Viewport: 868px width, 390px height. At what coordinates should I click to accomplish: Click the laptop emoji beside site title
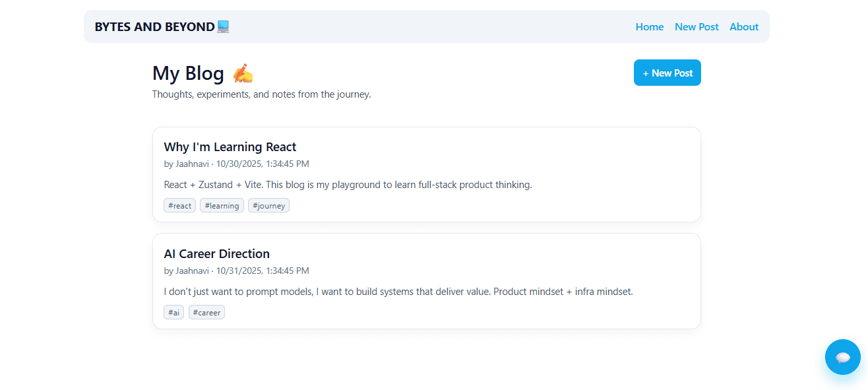[223, 26]
